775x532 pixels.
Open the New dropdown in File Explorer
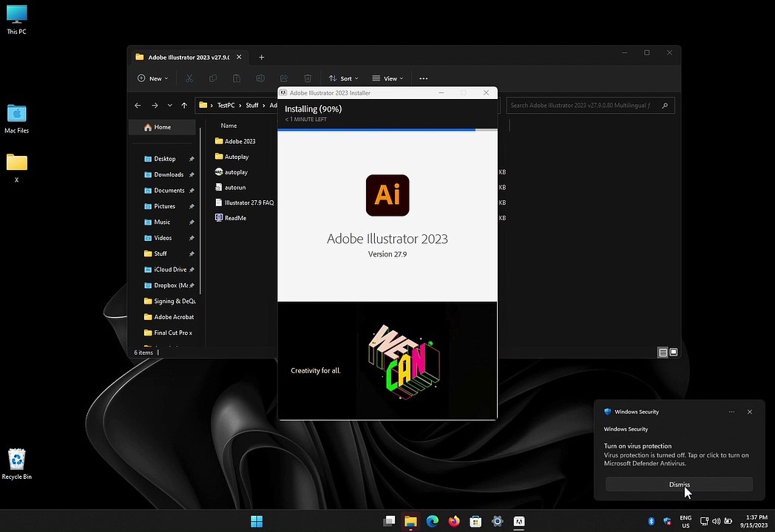pos(153,78)
